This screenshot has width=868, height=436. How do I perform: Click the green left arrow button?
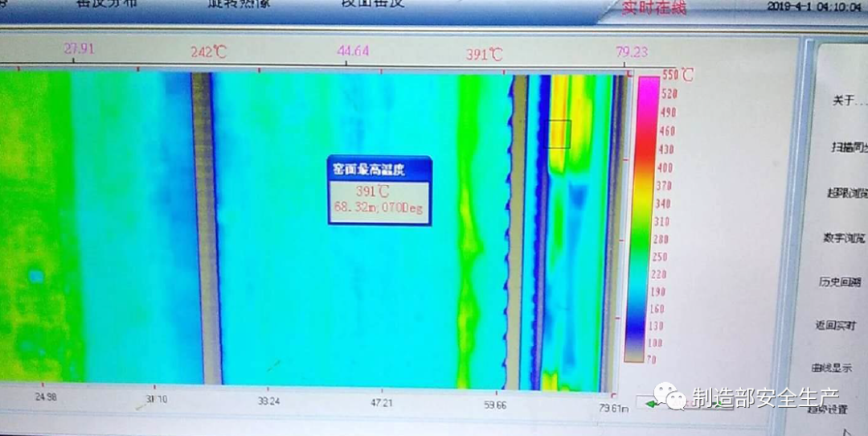click(650, 402)
